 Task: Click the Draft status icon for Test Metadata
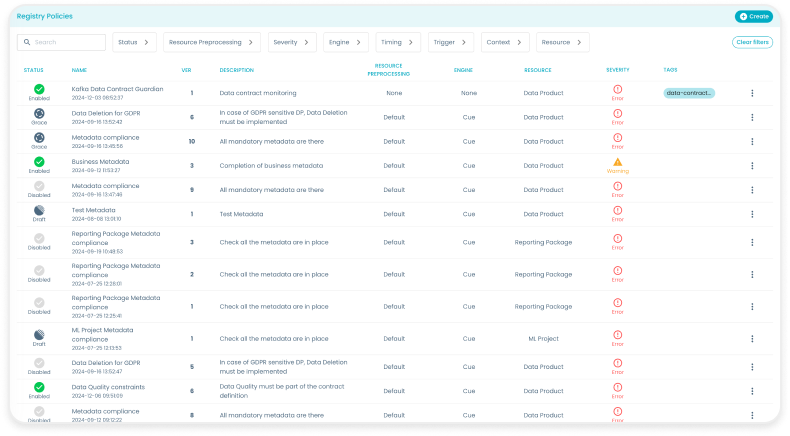[x=39, y=210]
